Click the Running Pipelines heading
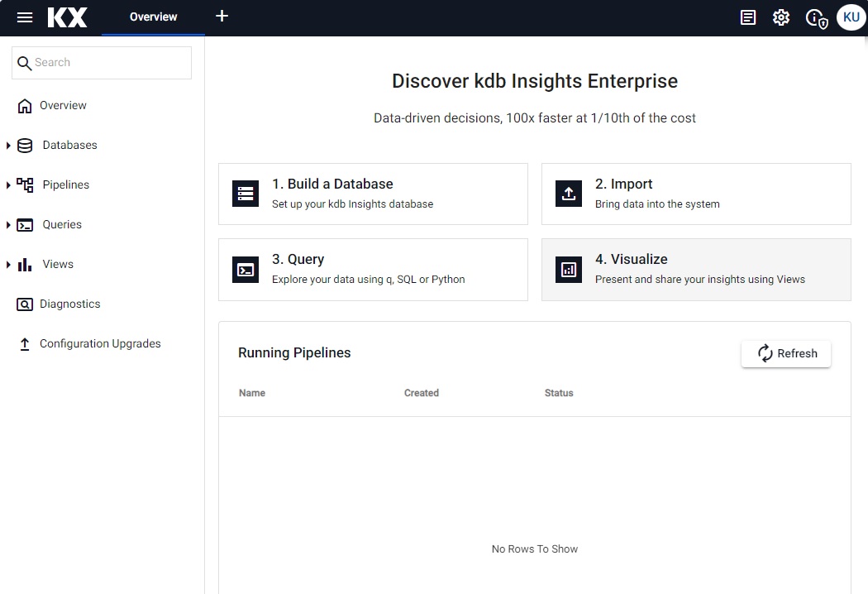 [x=294, y=353]
